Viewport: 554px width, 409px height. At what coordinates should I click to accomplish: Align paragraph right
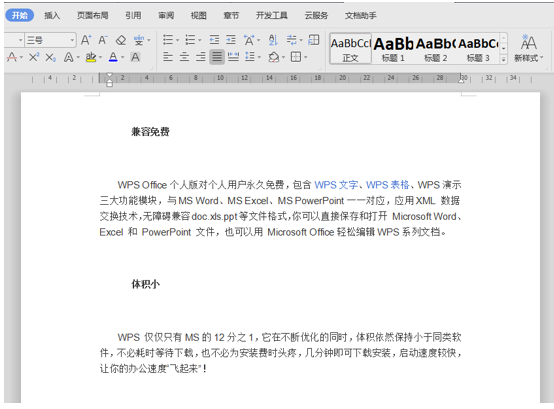click(x=201, y=57)
